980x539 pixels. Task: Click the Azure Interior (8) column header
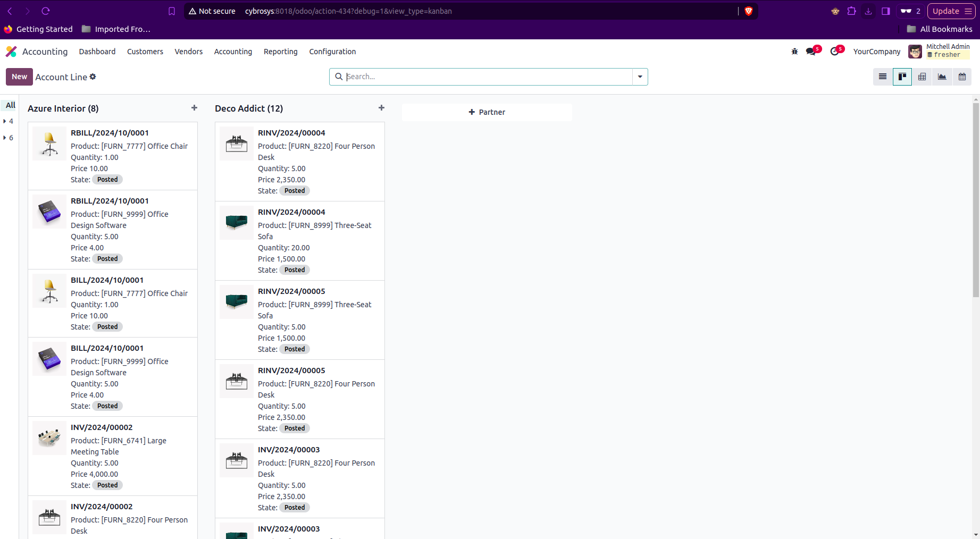tap(63, 108)
